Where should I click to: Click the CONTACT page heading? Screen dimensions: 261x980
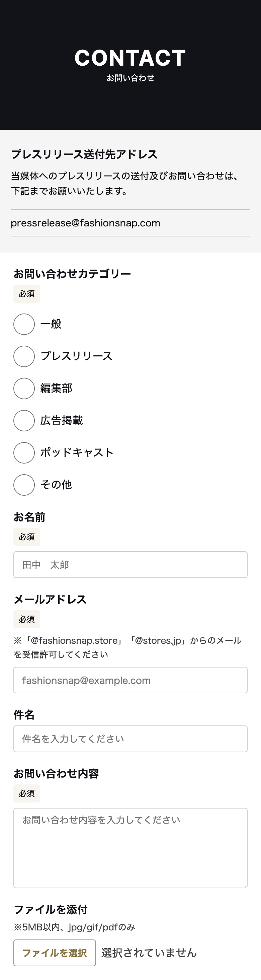[130, 58]
